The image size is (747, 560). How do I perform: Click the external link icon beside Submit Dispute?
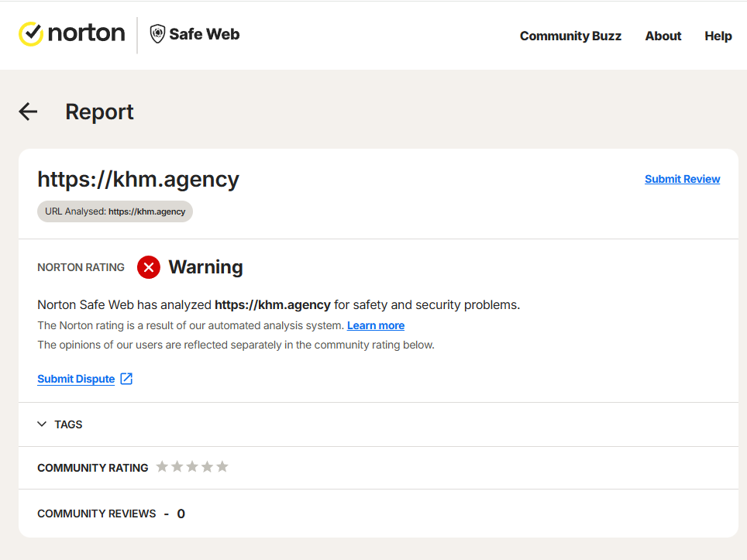tap(126, 379)
